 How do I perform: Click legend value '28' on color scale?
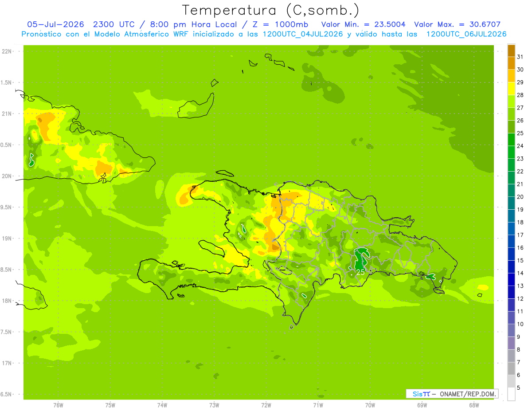(x=520, y=95)
